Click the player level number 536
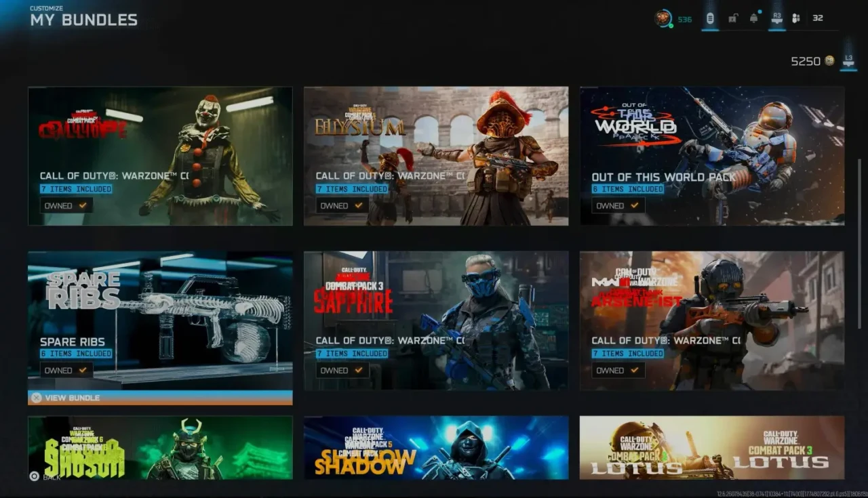Viewport: 868px width, 498px height. pyautogui.click(x=685, y=19)
